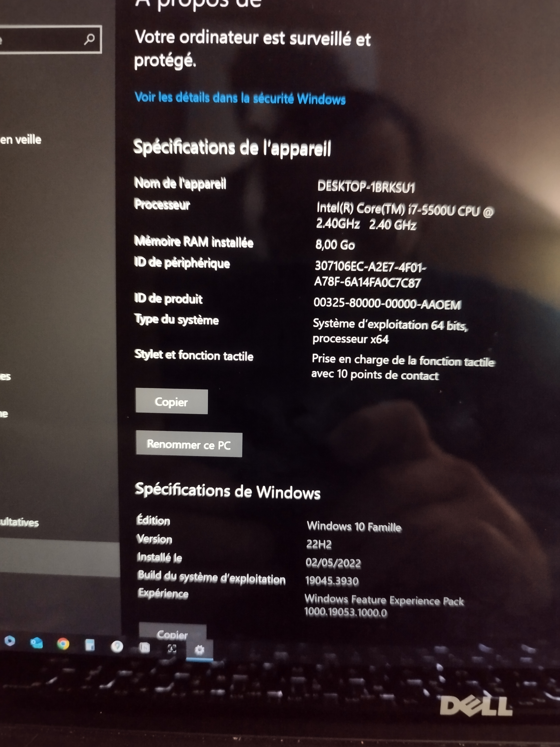
Task: Open Outlook mail from the taskbar
Action: (x=36, y=643)
